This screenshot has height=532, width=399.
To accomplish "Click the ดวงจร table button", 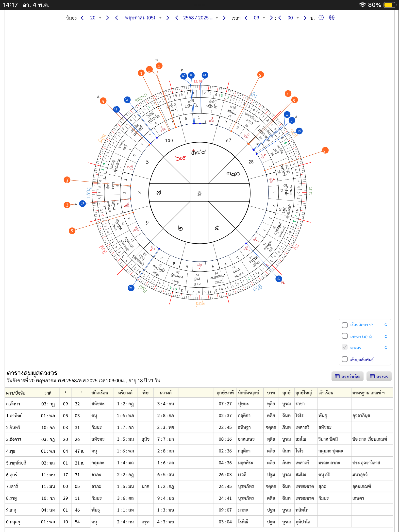I will 379,376.
